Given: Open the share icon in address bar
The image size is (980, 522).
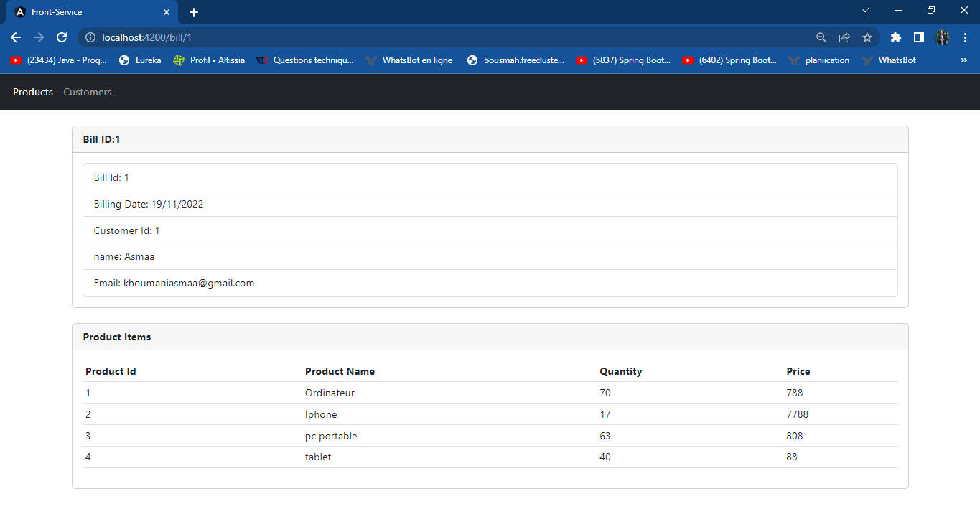Looking at the screenshot, I should (844, 37).
